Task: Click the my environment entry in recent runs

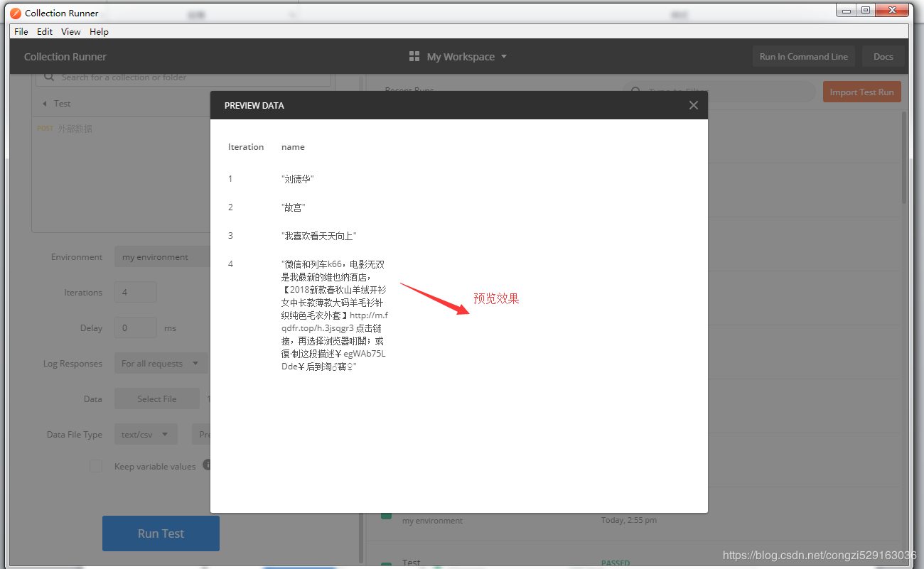Action: pos(432,521)
